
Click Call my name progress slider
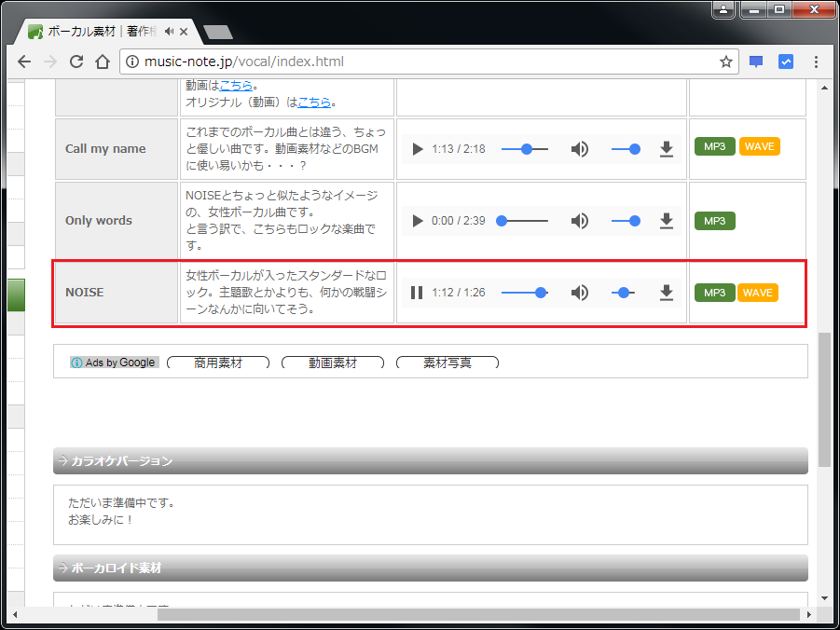pyautogui.click(x=525, y=149)
